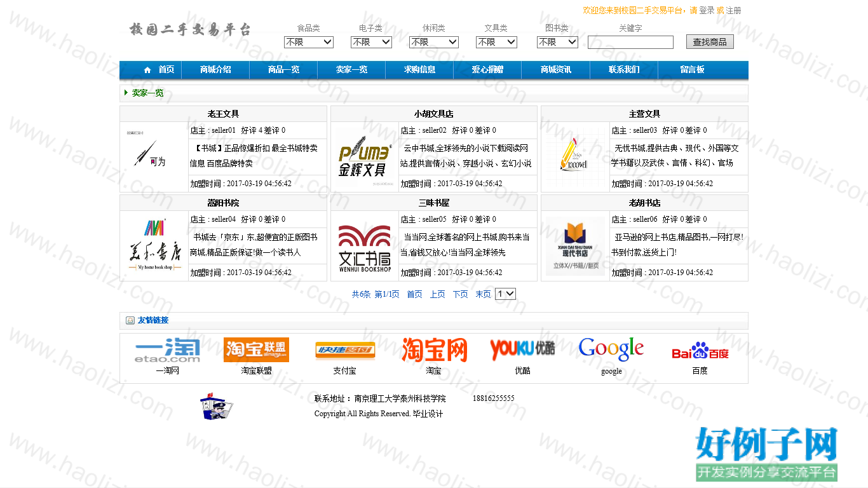Open 商城资讯 menu item
Image resolution: width=868 pixels, height=488 pixels.
[556, 70]
